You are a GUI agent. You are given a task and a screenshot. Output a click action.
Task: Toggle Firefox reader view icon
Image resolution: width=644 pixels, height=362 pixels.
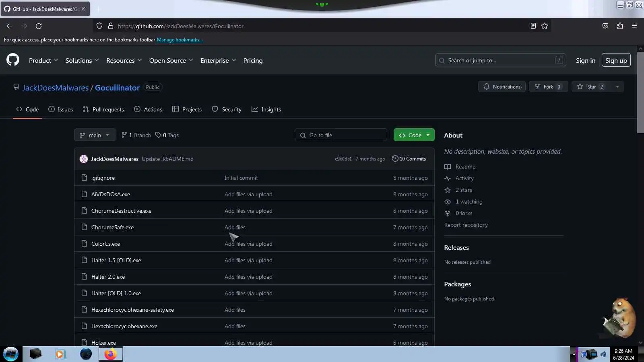[x=533, y=26]
